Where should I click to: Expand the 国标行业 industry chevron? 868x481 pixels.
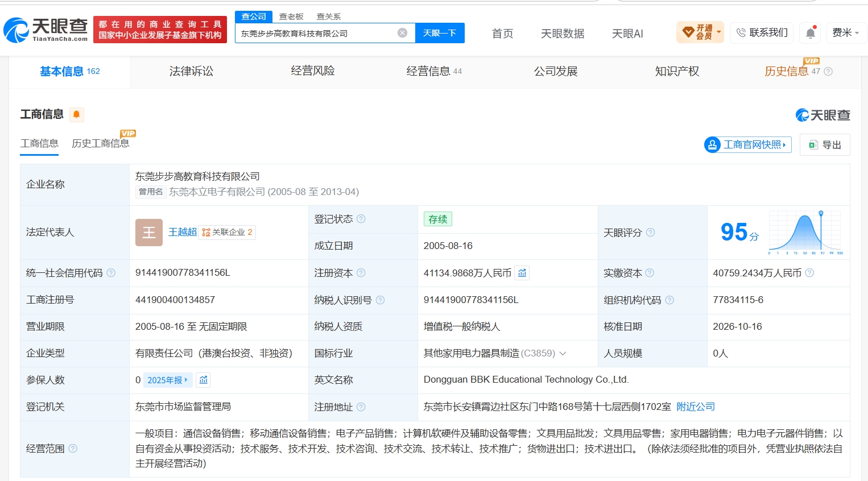563,354
